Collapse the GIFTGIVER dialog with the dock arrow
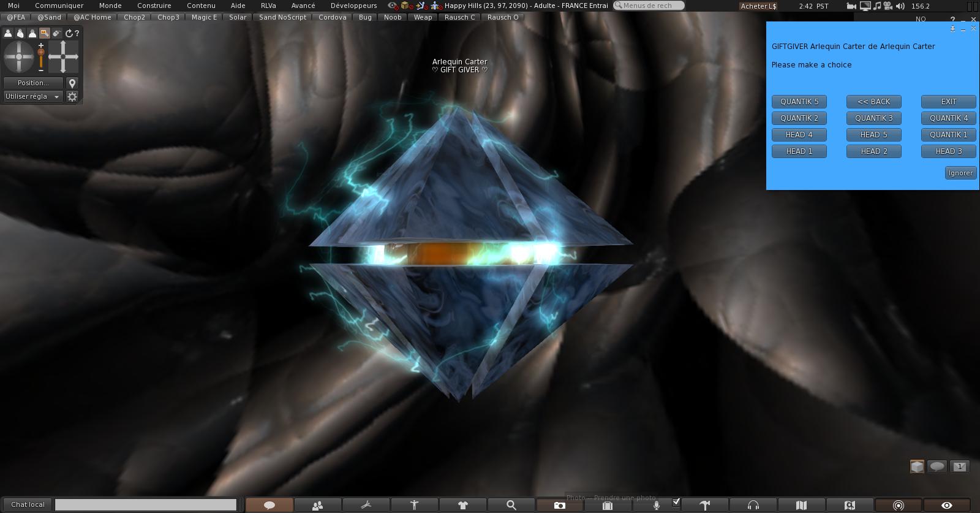 (952, 29)
